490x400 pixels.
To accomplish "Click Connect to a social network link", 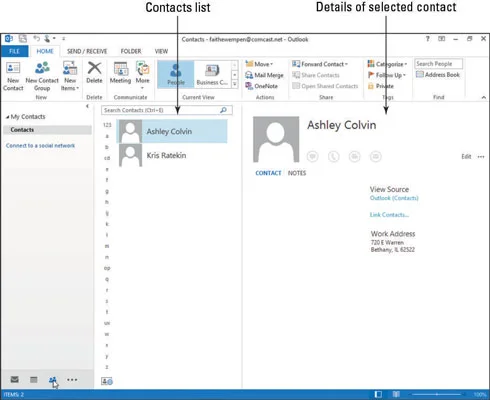I will [x=40, y=146].
